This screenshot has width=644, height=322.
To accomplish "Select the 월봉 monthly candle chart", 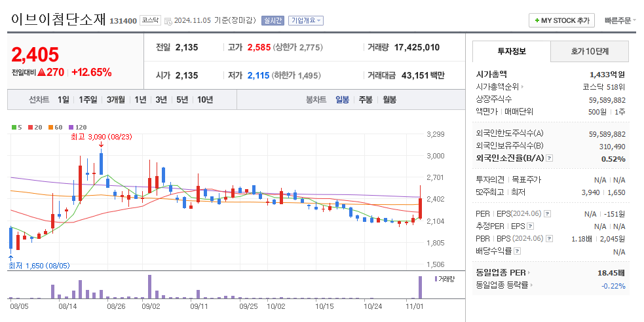I will [389, 99].
